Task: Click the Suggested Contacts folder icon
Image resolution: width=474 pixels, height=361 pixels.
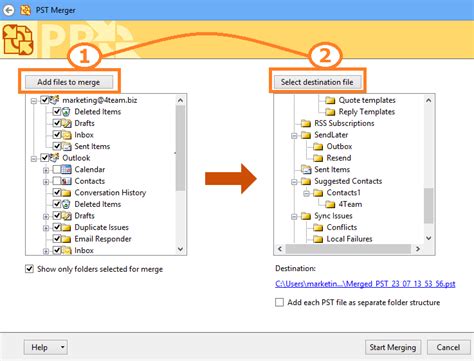Action: pyautogui.click(x=306, y=181)
